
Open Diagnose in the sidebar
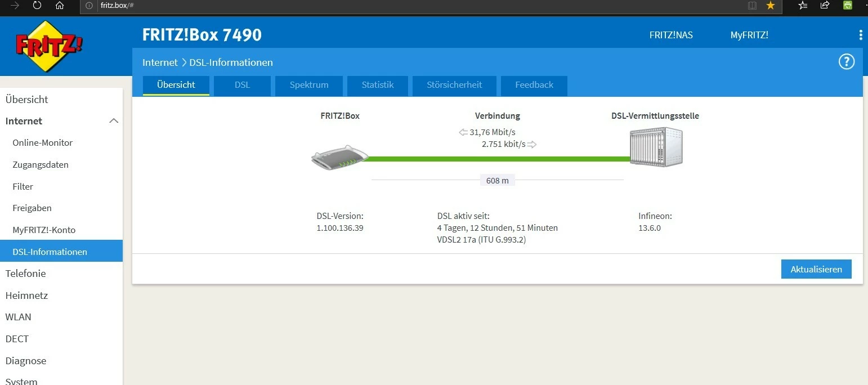point(26,361)
